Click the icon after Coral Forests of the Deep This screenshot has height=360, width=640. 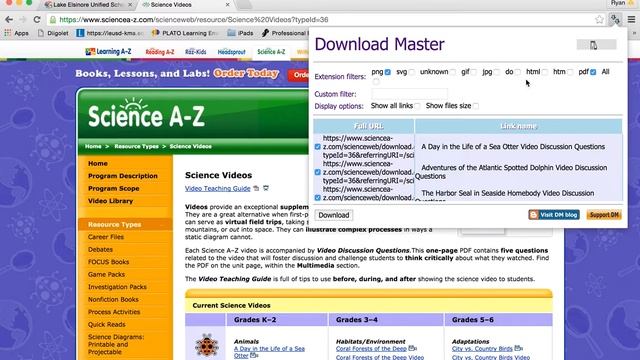[x=412, y=348]
